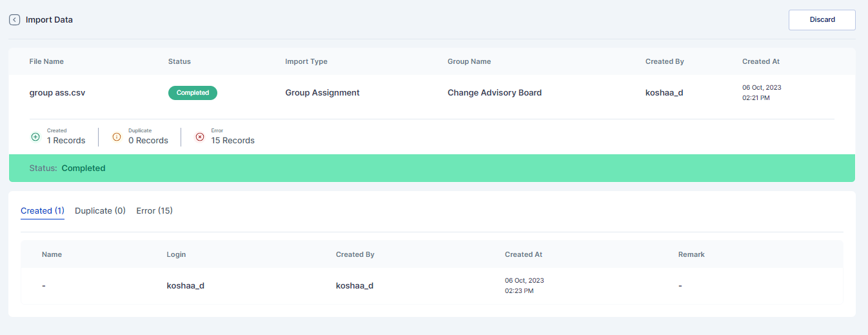Click the Name column header in records table
This screenshot has width=868, height=335.
tap(52, 254)
